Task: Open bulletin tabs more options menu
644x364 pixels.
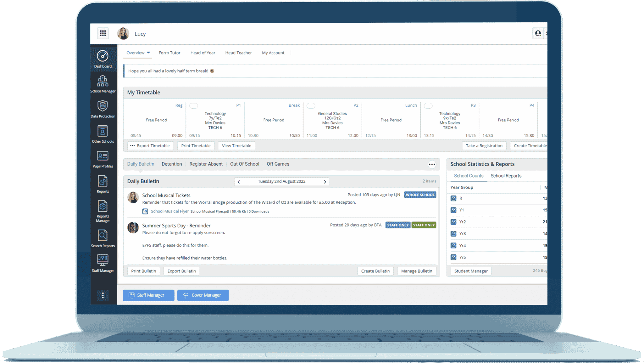Action: 432,164
